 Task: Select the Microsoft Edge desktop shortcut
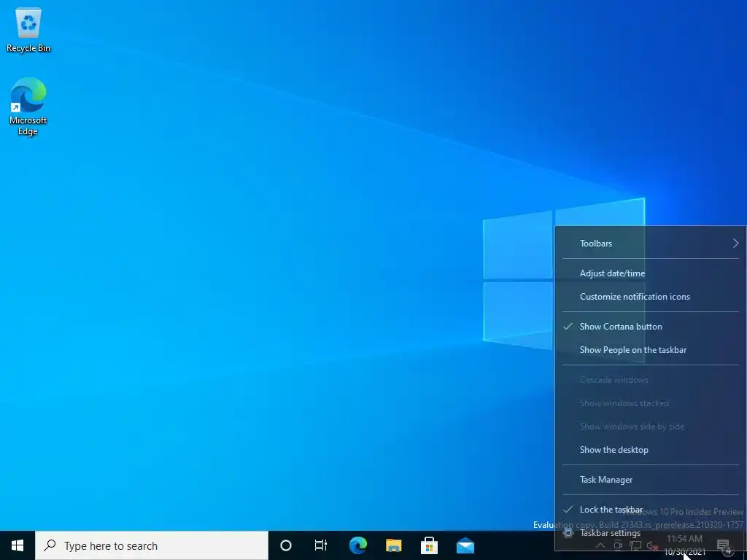28,106
